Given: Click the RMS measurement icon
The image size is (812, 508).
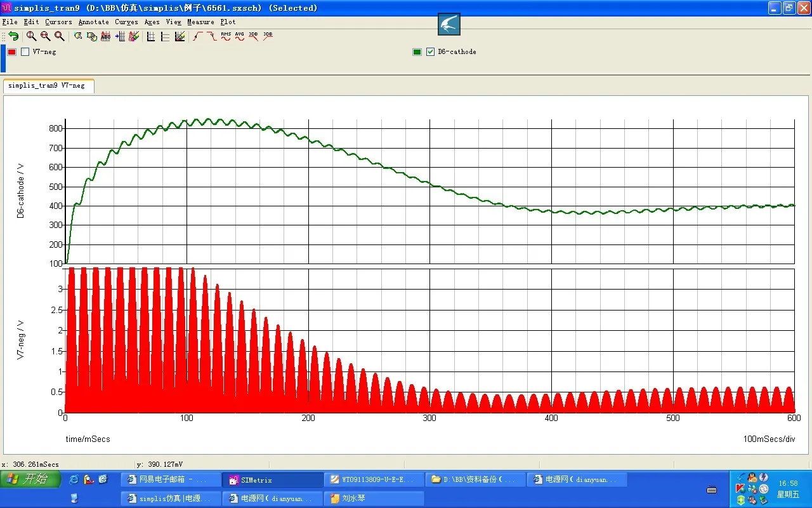Looking at the screenshot, I should coord(226,37).
